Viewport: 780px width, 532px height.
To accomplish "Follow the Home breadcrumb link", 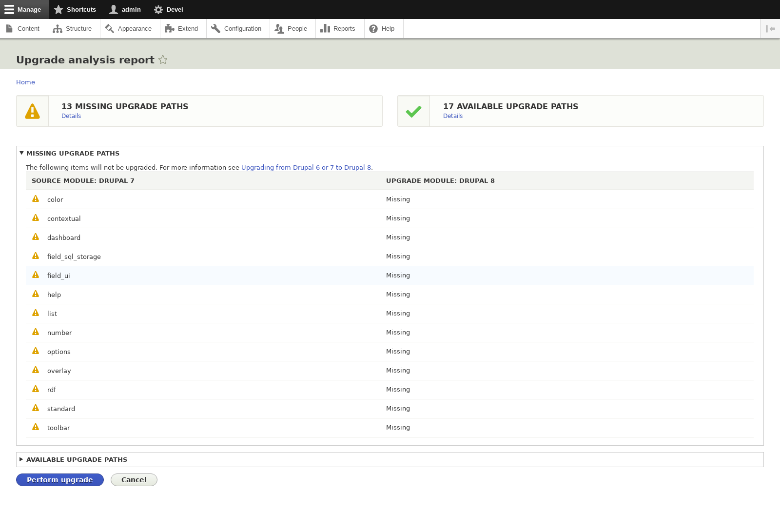I will tap(25, 82).
